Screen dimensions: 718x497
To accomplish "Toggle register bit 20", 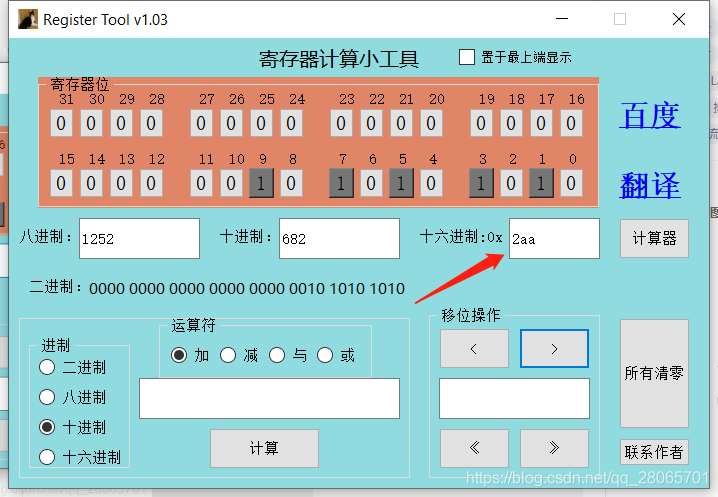I will tap(431, 123).
